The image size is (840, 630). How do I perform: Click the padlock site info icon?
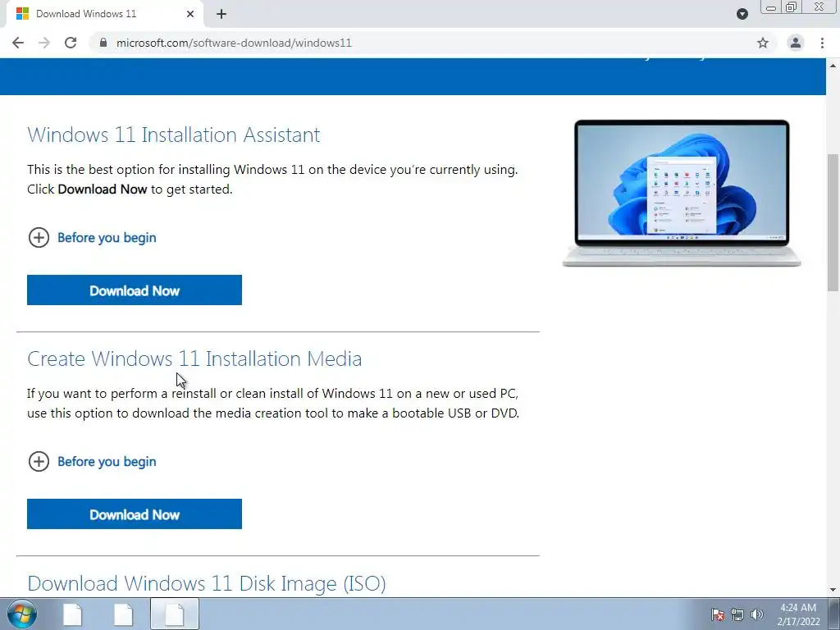point(103,43)
